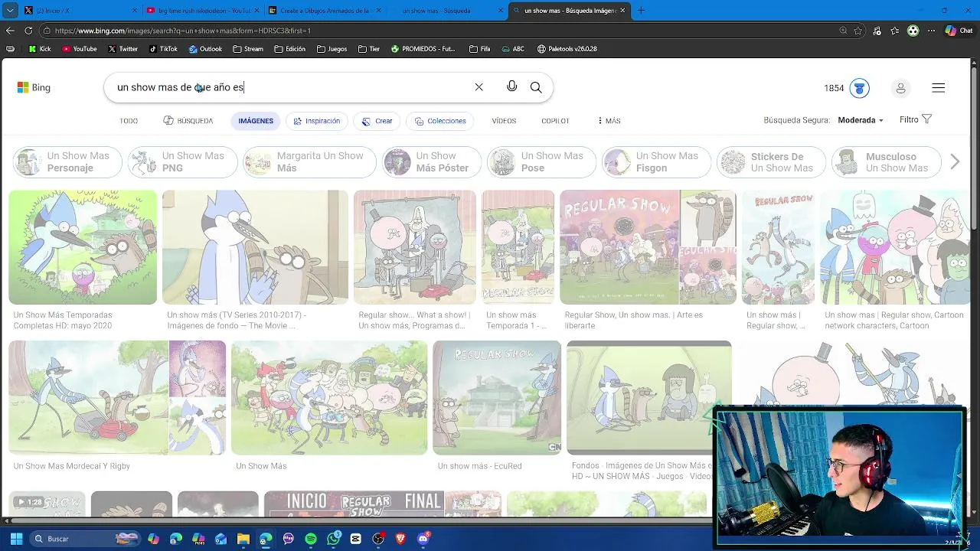Viewport: 980px width, 551px height.
Task: Open Microsoft Rewards medal icon
Action: pos(859,88)
